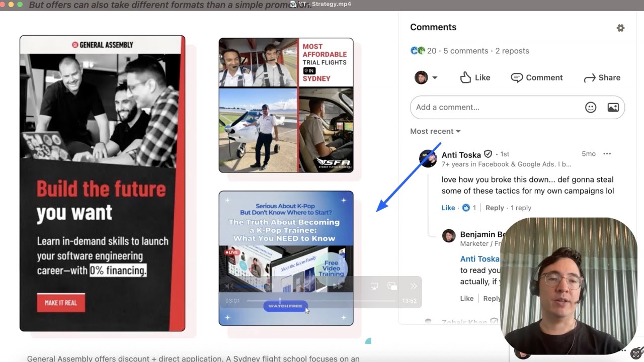Click the MAKE IT REAL red button
This screenshot has width=644, height=362.
click(x=61, y=303)
